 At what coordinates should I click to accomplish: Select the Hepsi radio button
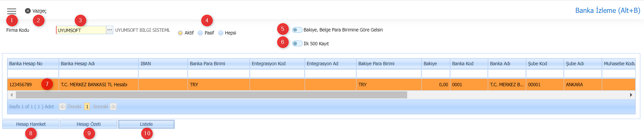221,33
